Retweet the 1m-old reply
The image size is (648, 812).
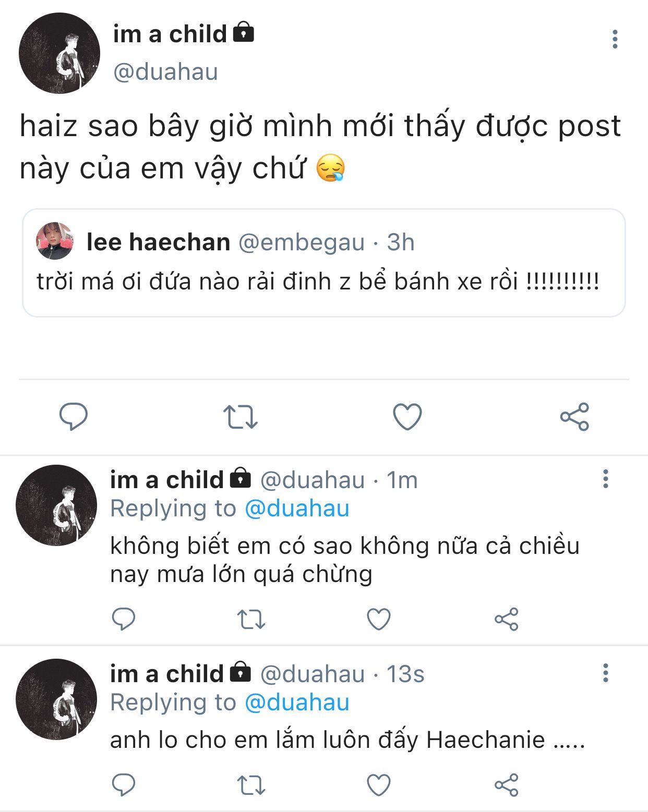[x=251, y=619]
